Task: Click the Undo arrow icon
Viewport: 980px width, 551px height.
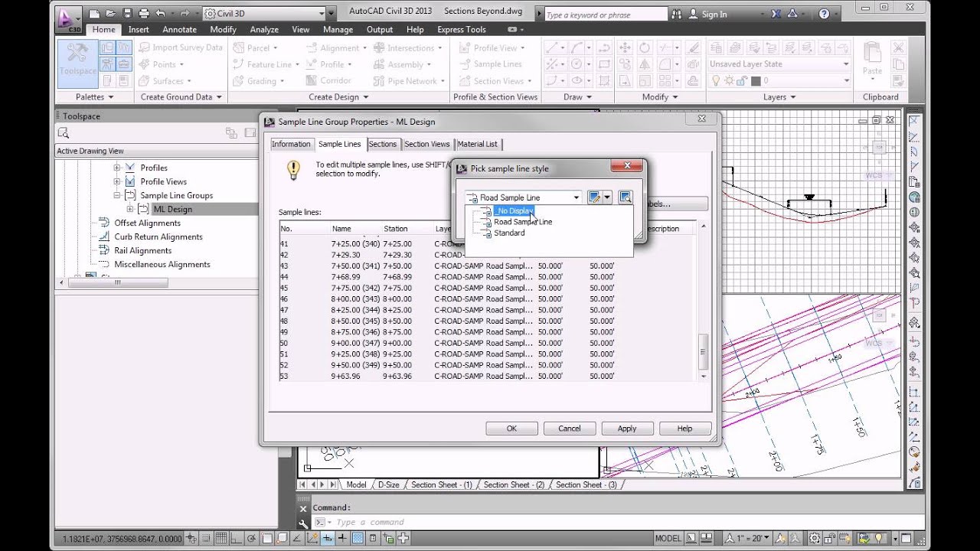Action: (x=160, y=14)
